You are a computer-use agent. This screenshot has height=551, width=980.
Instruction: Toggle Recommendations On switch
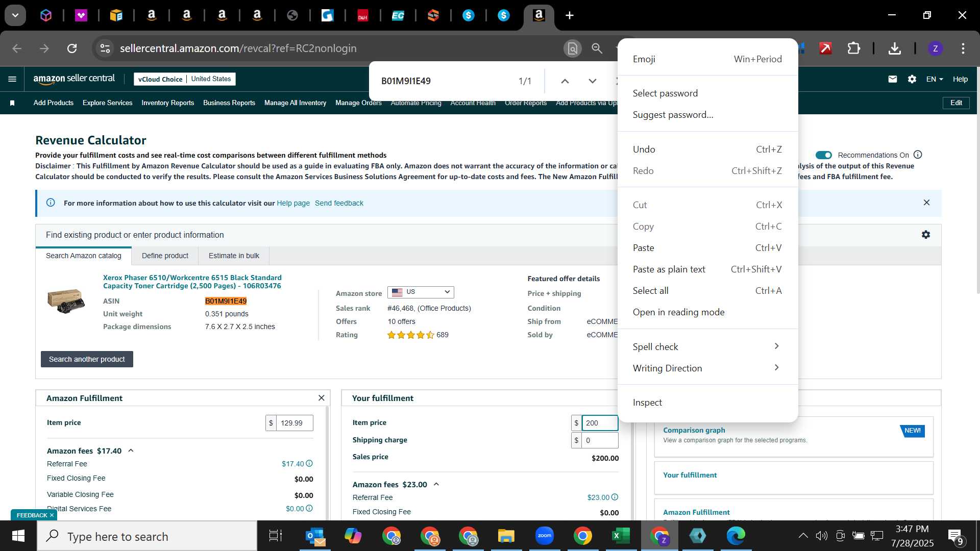pos(823,155)
